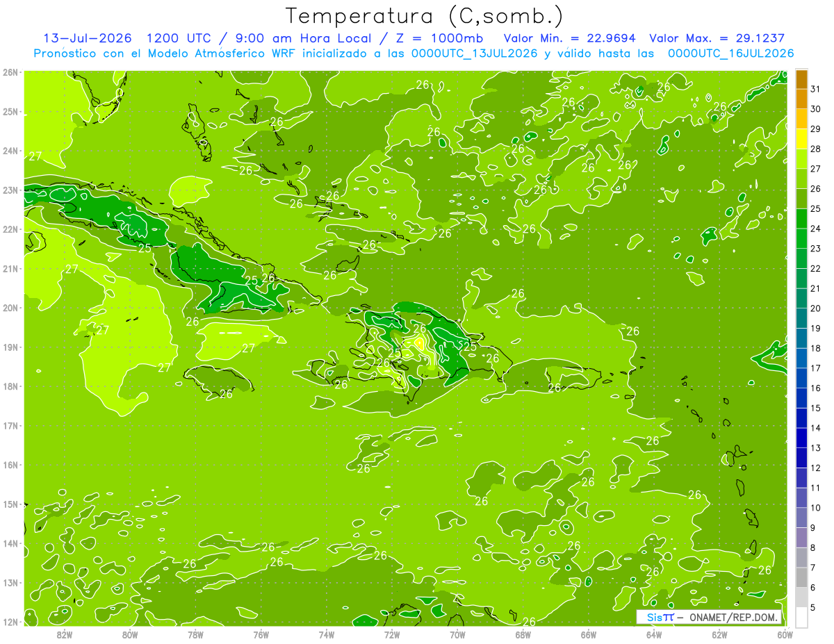The width and height of the screenshot is (834, 644).
Task: Click the light gray swatch between 5 and 6
Action: [801, 597]
